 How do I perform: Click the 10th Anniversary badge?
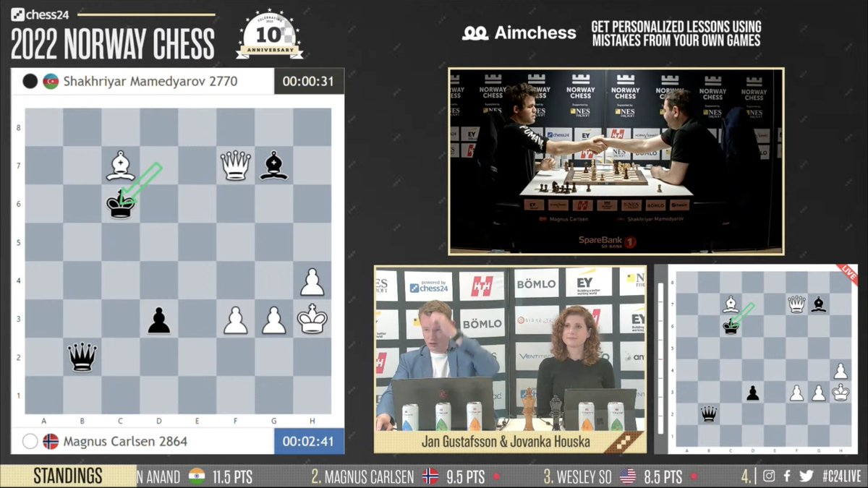tap(269, 34)
